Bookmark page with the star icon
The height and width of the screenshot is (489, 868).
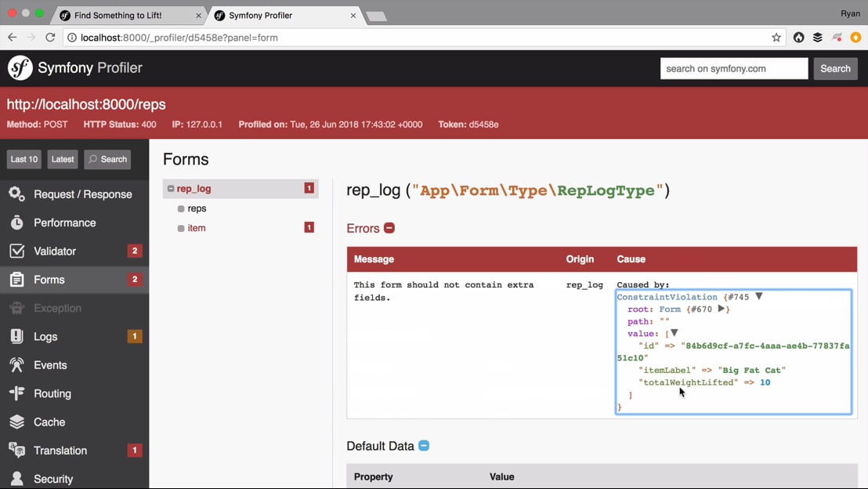tap(776, 37)
